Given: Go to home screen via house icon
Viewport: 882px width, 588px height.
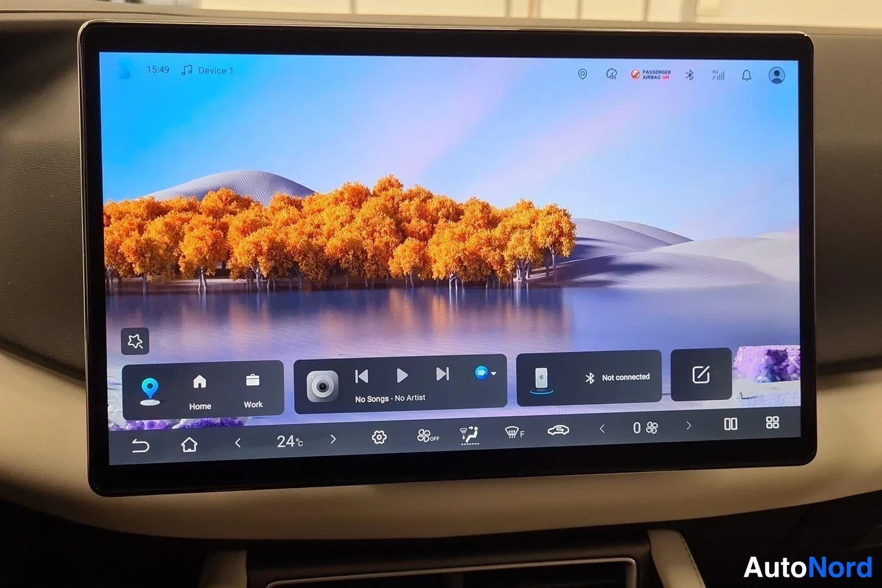Looking at the screenshot, I should (x=189, y=445).
